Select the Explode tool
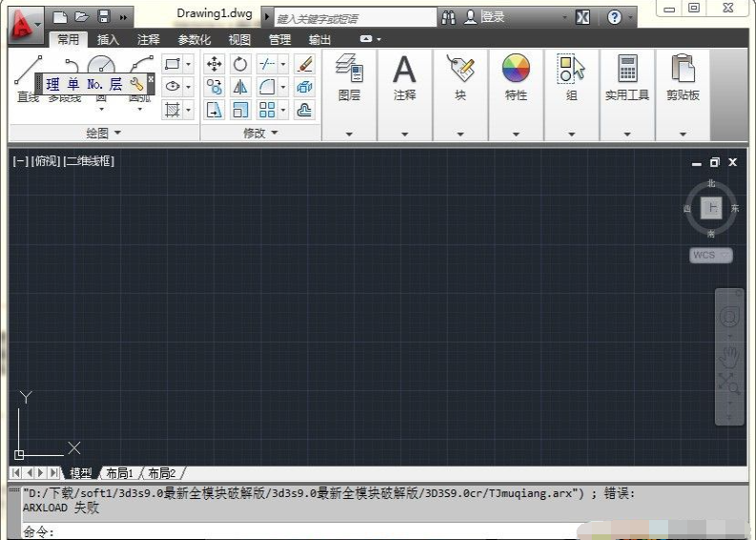This screenshot has height=540, width=756. [304, 87]
